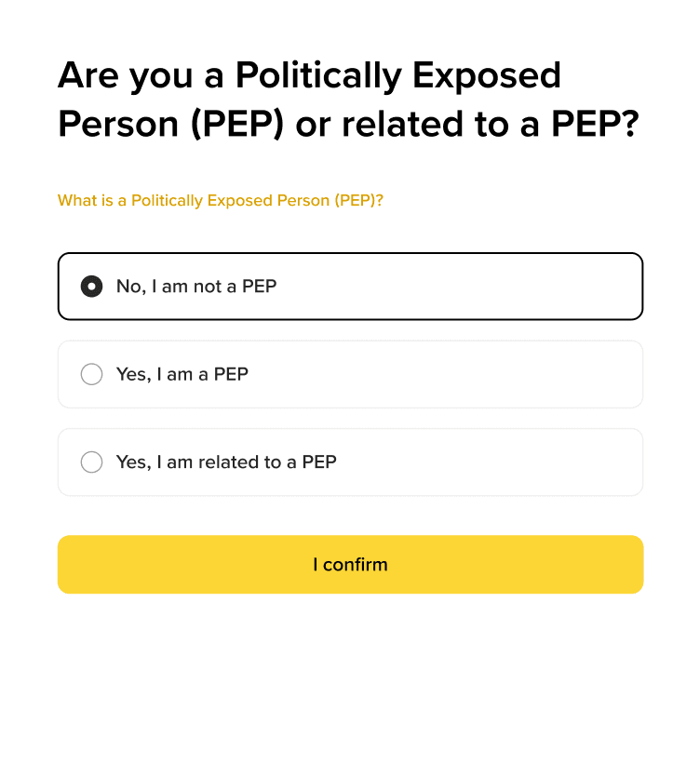Image resolution: width=700 pixels, height=776 pixels.
Task: Click the "Yes, I am related to a PEP" label
Action: pyautogui.click(x=226, y=462)
